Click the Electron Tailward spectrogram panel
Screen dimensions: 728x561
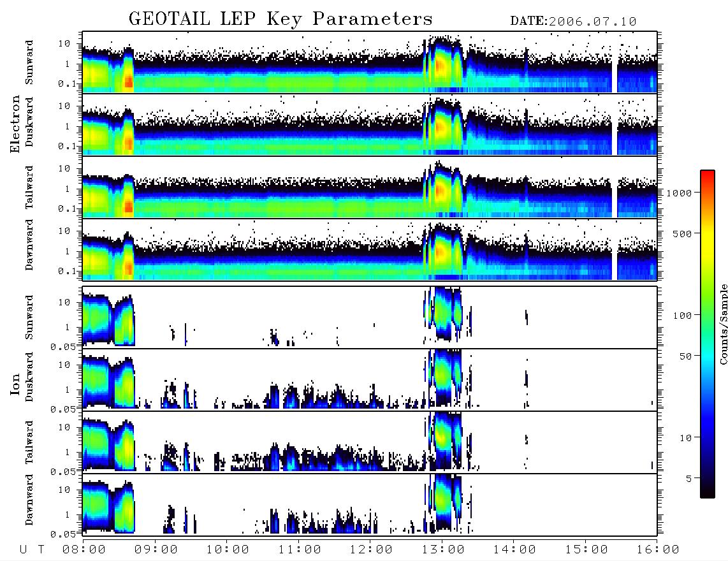click(x=370, y=187)
